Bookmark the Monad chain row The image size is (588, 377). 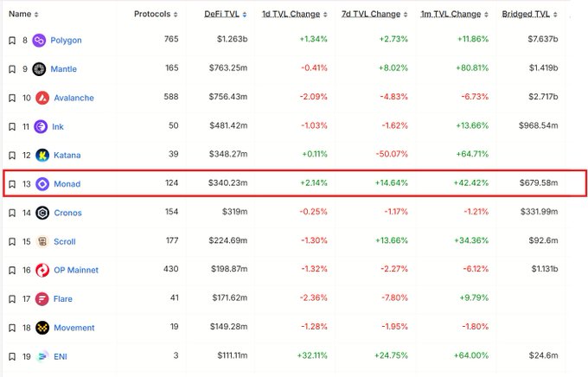pyautogui.click(x=12, y=184)
